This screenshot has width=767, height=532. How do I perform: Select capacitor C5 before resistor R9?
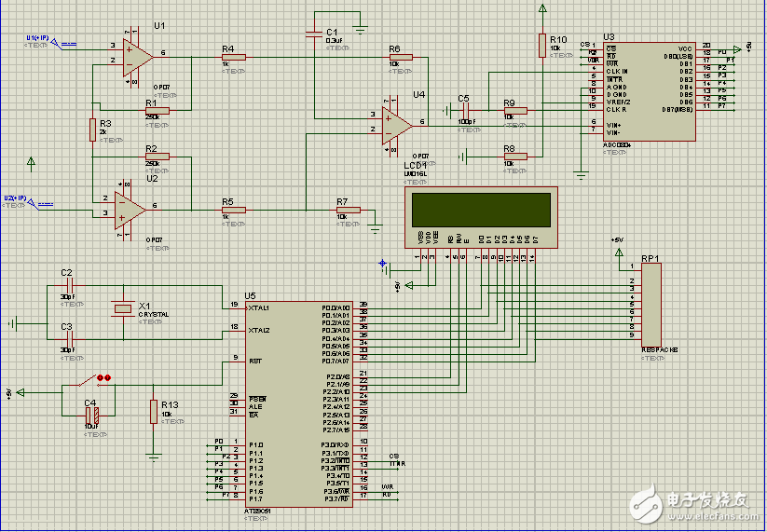469,111
